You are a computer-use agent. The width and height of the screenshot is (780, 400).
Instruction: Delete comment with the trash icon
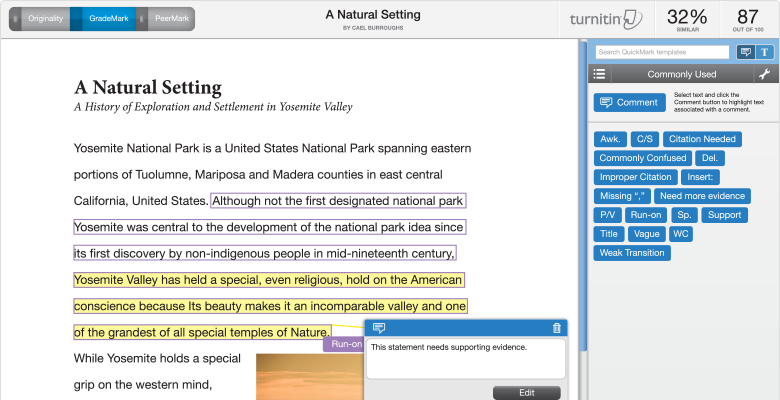tap(557, 328)
